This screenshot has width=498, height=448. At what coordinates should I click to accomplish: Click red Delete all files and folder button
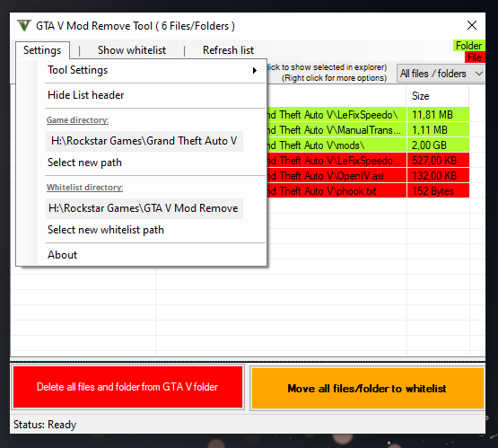click(x=127, y=387)
